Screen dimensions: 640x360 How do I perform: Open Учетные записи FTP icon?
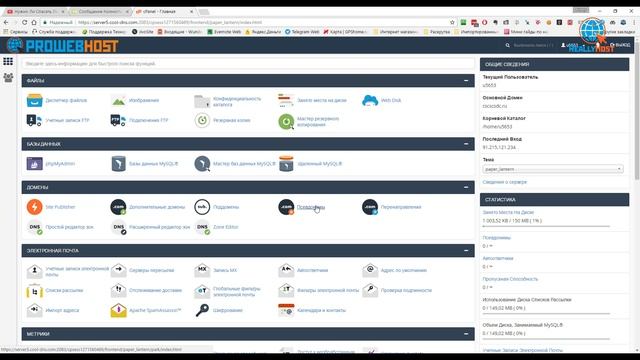pyautogui.click(x=34, y=120)
